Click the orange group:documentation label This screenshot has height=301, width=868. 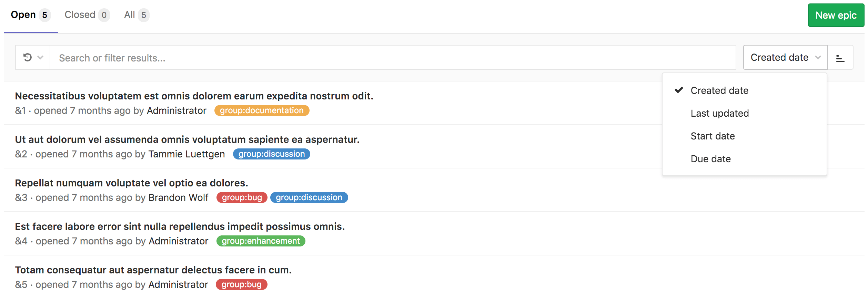point(262,110)
